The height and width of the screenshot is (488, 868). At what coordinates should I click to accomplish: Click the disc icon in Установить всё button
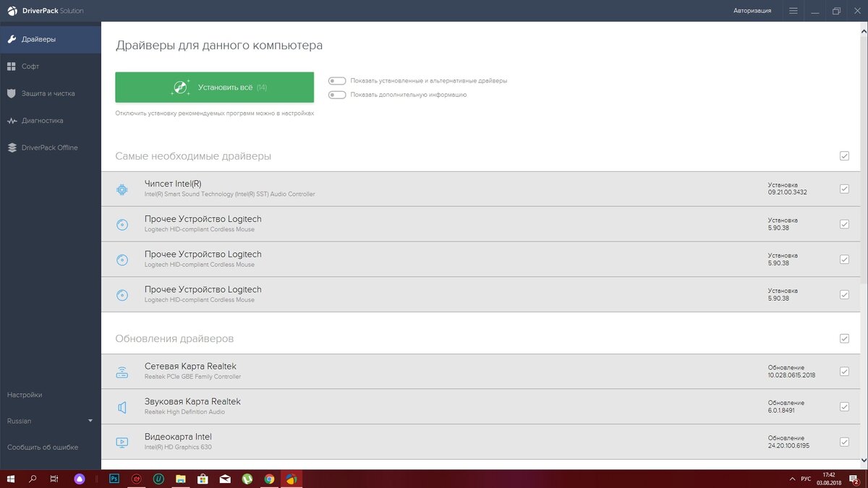click(x=180, y=87)
